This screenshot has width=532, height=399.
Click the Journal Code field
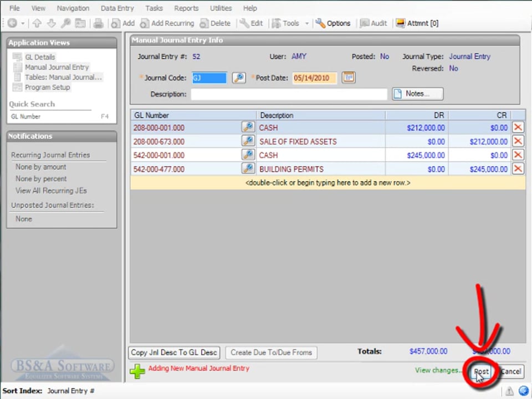coord(209,78)
